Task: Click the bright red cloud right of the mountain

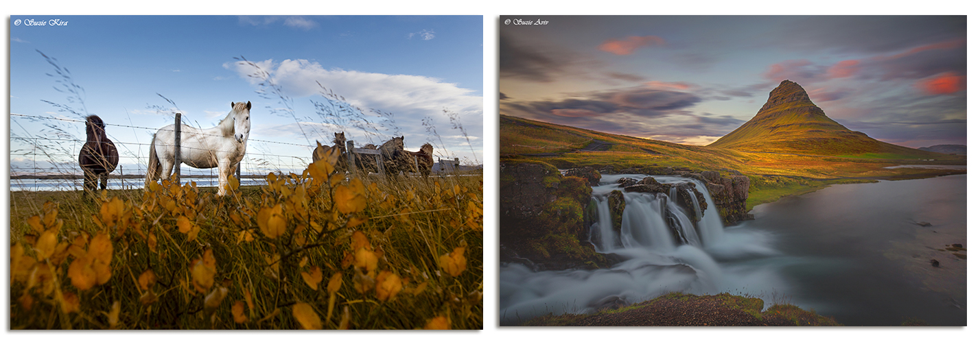Action: point(942,84)
